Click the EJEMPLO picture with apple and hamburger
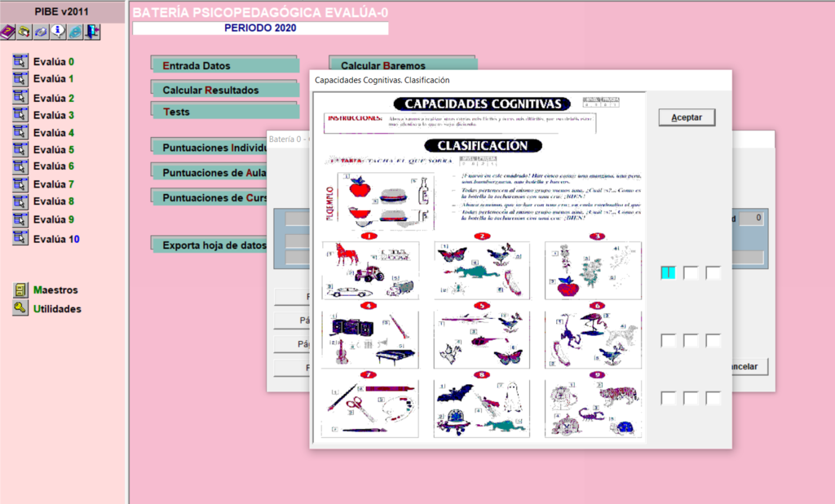 386,201
